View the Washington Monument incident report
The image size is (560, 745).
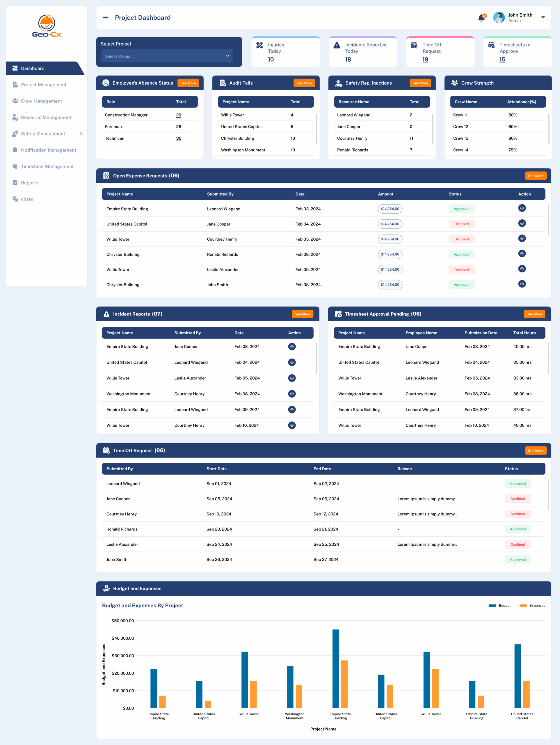pyautogui.click(x=291, y=394)
